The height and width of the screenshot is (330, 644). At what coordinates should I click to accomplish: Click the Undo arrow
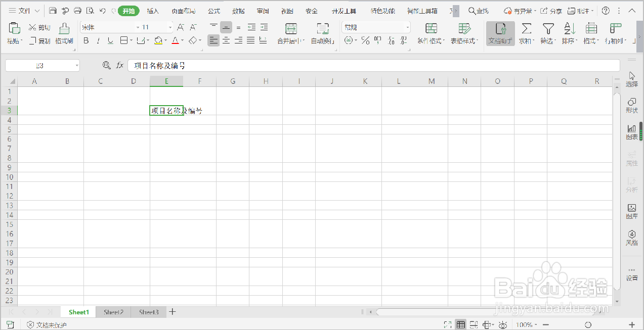pos(103,11)
